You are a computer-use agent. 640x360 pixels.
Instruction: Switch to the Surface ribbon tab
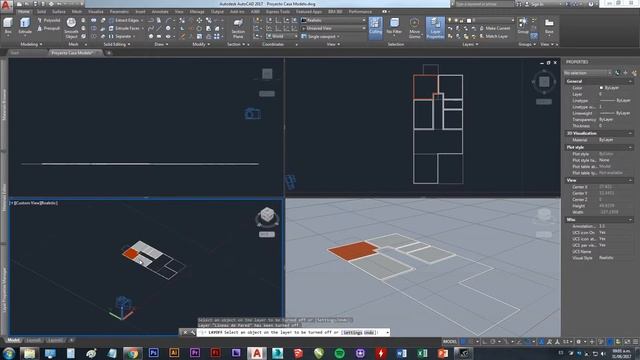(59, 12)
